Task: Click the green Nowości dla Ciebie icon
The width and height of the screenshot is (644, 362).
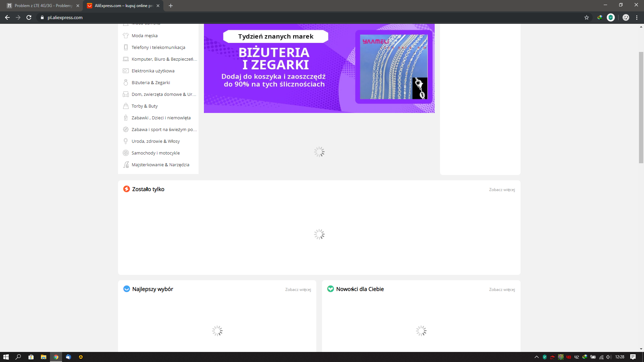Action: (330, 289)
